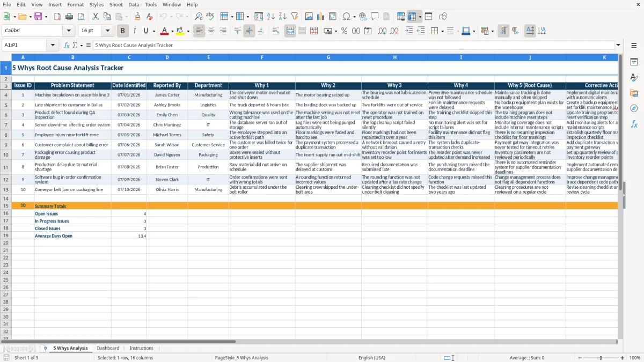Open sidebar Navigator panel
This screenshot has width=644, height=362.
pos(634,108)
